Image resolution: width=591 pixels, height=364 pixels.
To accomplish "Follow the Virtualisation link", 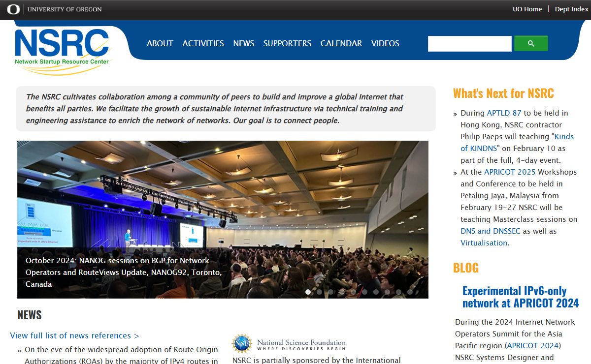I will point(484,243).
